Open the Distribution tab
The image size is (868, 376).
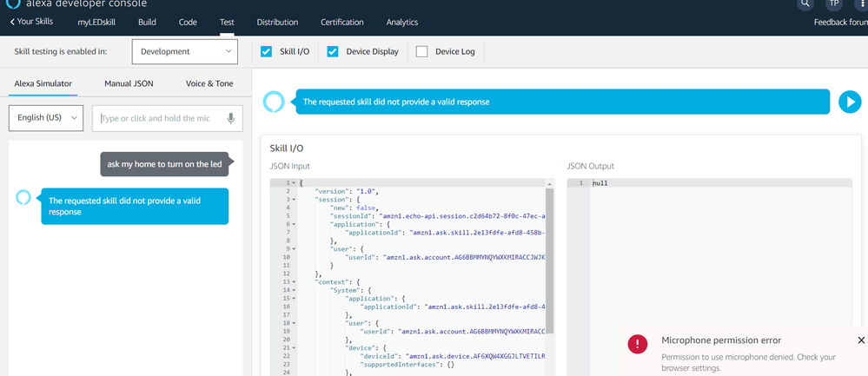(x=277, y=22)
